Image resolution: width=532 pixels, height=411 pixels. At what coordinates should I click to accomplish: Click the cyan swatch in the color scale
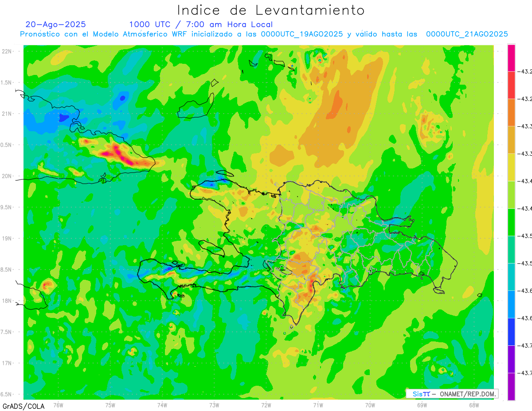511,277
